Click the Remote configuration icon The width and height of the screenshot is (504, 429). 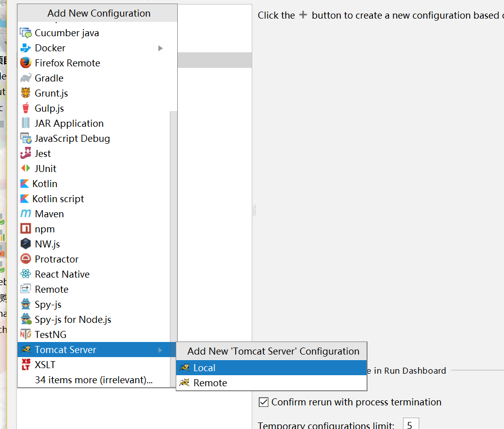coord(26,289)
